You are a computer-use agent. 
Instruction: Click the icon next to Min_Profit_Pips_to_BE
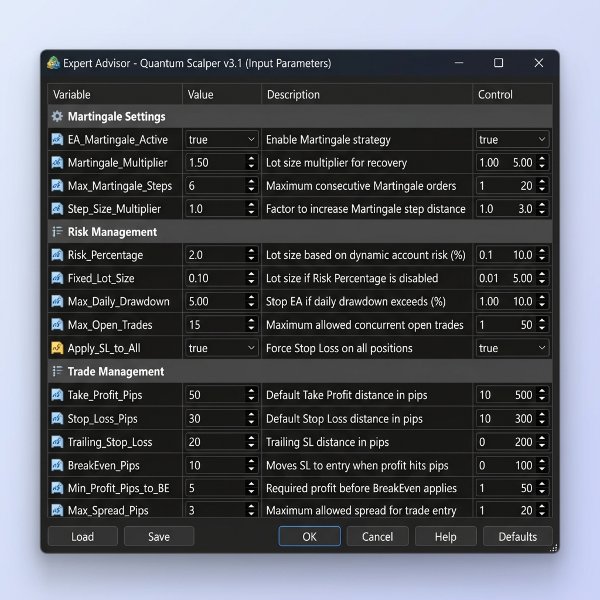[57, 488]
